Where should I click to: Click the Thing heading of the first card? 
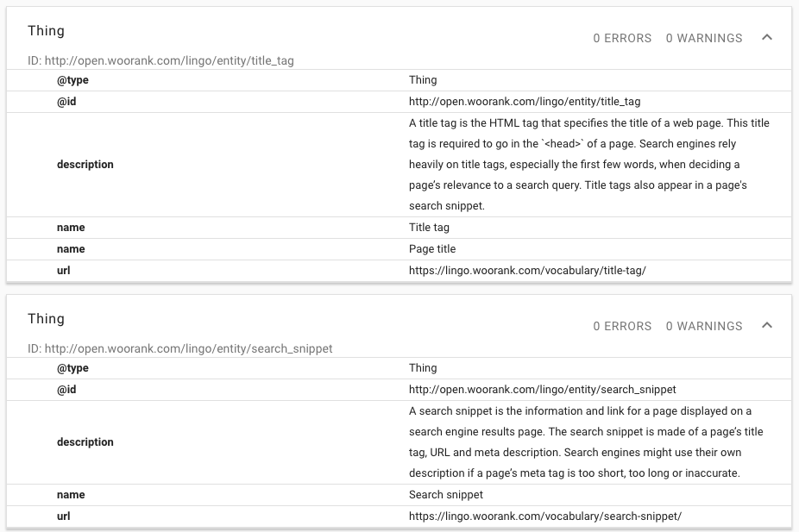[46, 30]
